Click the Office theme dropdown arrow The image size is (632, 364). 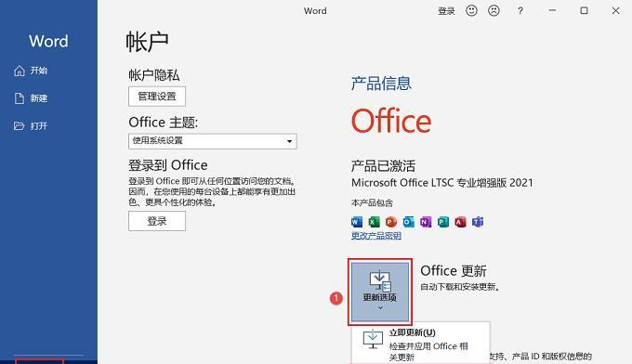[289, 141]
